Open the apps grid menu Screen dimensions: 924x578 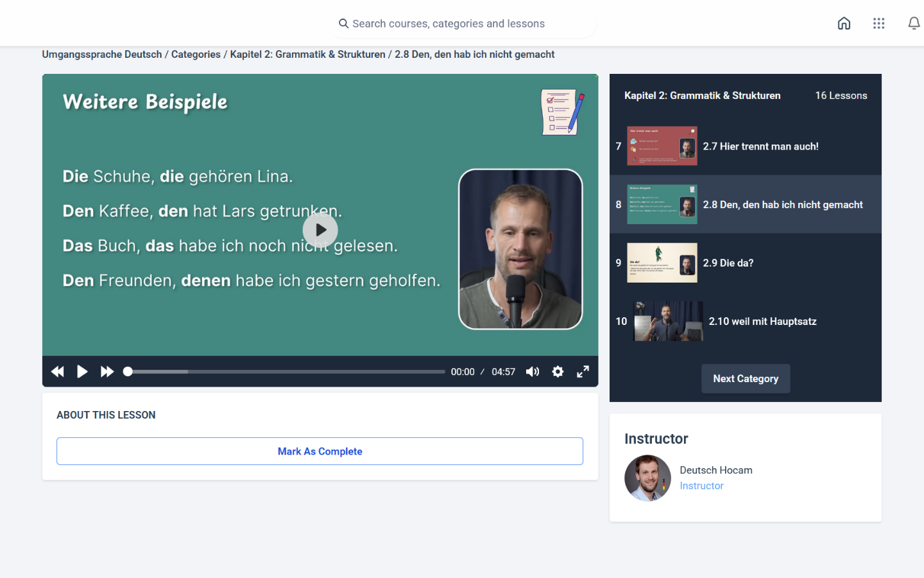click(878, 24)
